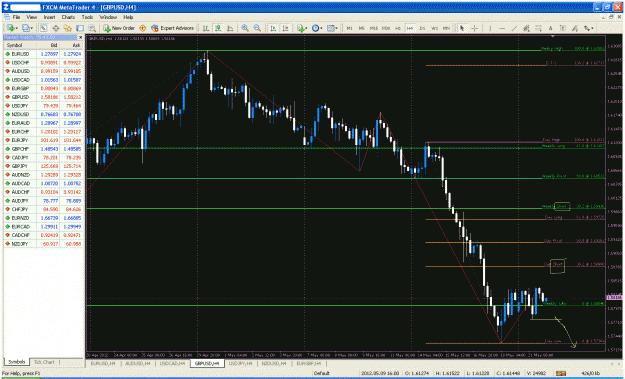Click the New Order button
625x379 pixels.
pyautogui.click(x=119, y=28)
